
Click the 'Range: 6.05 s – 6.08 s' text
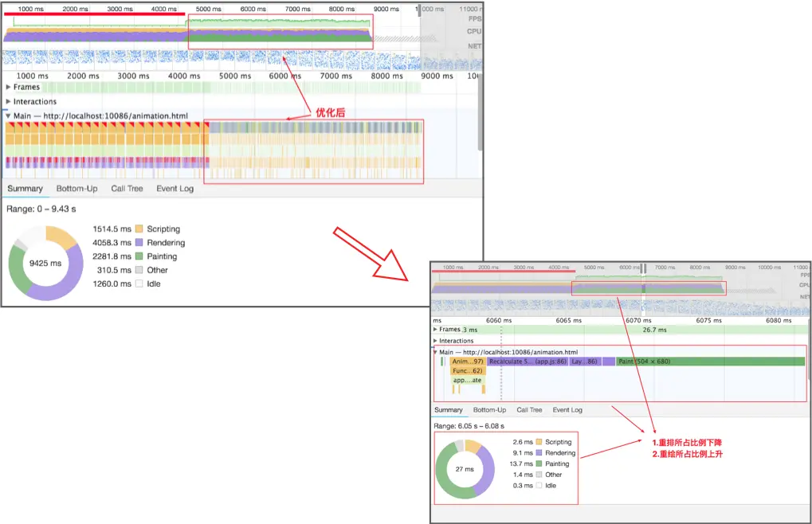(x=469, y=426)
